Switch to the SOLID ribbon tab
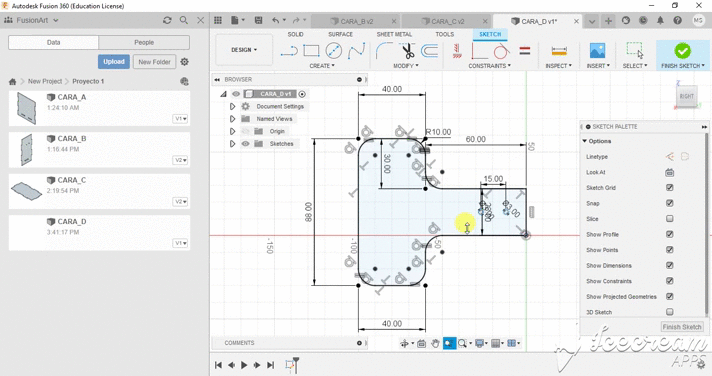This screenshot has width=712, height=376. [x=295, y=35]
